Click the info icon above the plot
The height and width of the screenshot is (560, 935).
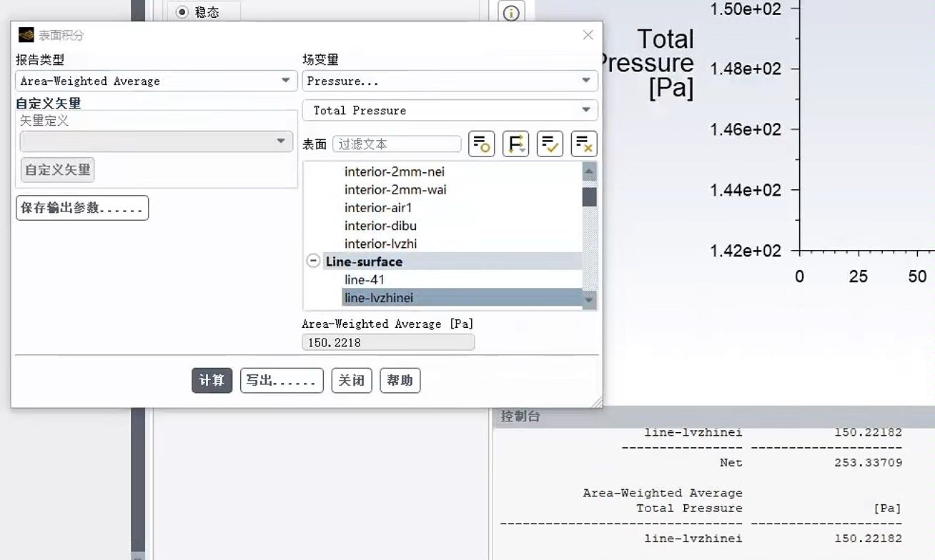coord(511,13)
